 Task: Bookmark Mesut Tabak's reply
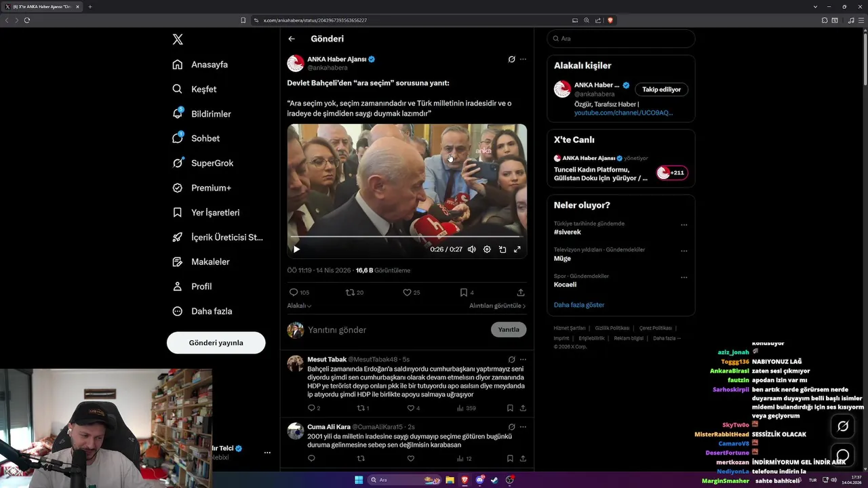510,408
